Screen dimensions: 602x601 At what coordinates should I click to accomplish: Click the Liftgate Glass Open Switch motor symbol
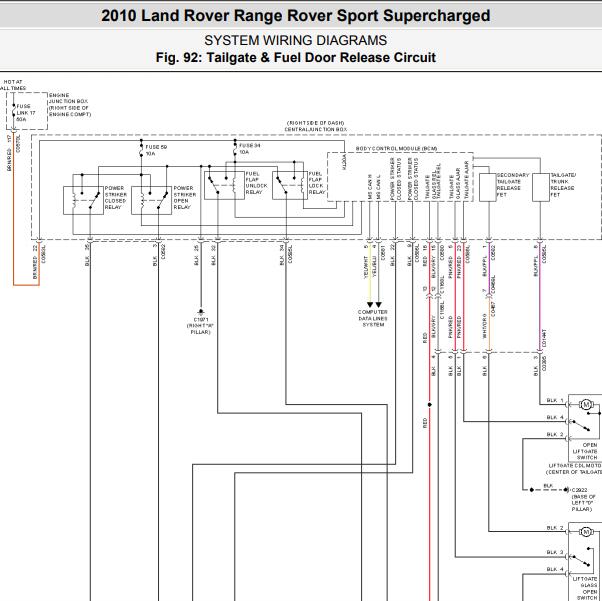click(x=586, y=532)
